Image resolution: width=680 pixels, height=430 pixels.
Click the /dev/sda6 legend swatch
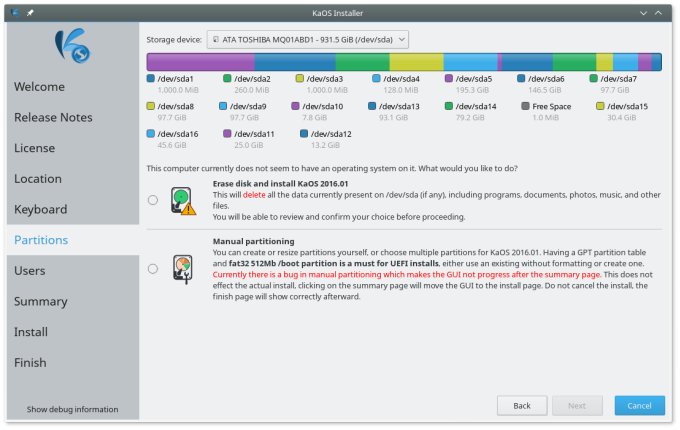pyautogui.click(x=521, y=78)
